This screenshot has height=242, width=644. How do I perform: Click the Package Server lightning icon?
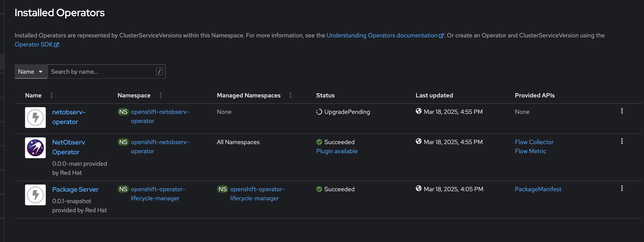coord(35,195)
